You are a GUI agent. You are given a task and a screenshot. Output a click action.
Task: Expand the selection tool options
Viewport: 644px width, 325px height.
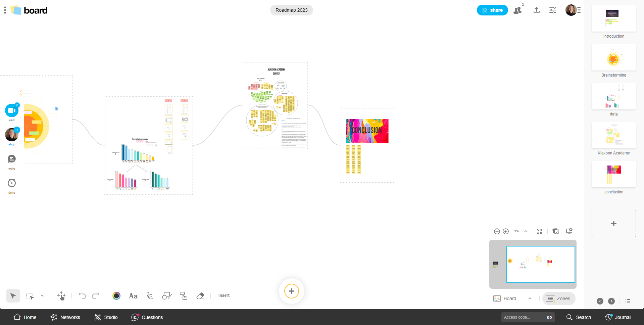(42, 296)
